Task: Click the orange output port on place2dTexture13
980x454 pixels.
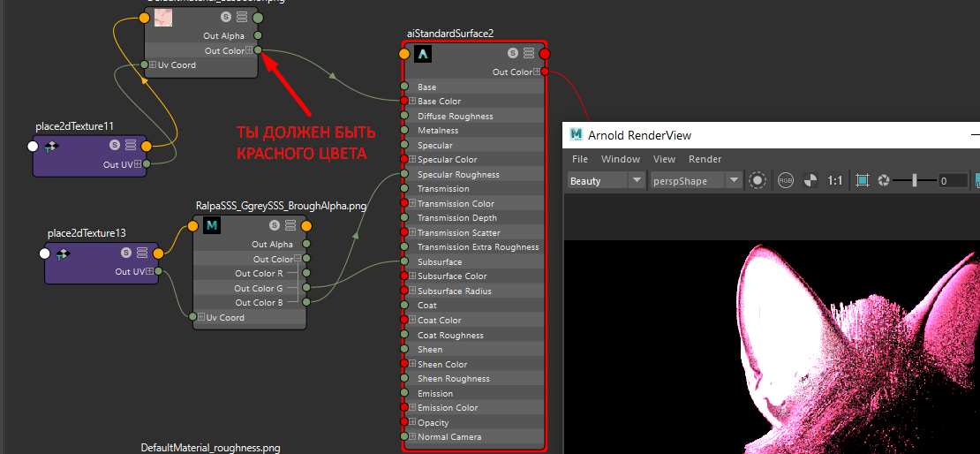Action: click(x=158, y=253)
